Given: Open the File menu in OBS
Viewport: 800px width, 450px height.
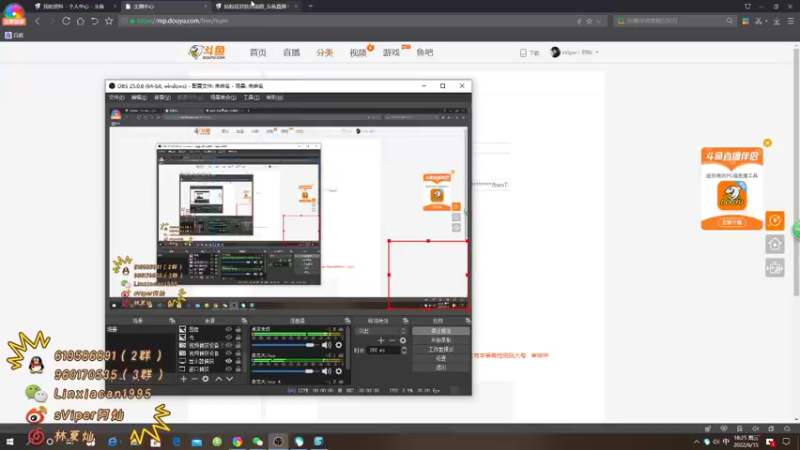Looking at the screenshot, I should [116, 97].
